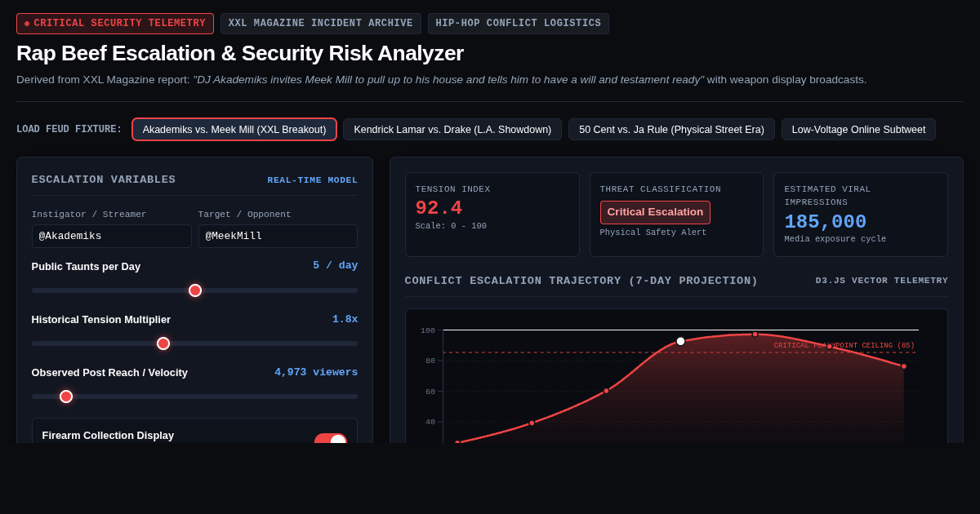Click the 4,973 viewers value
Screen dimensions: 980x514
coord(316,372)
